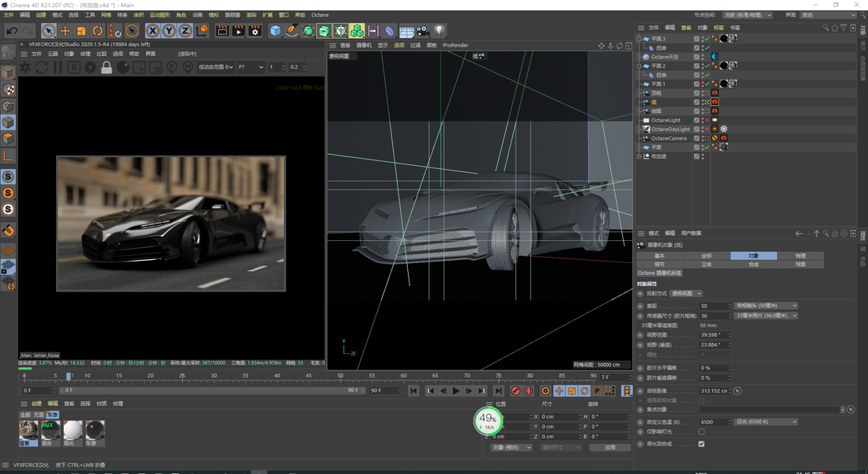Screen dimensions: 868x474
Task: Toggle the X axis lock icon
Action: [153, 31]
